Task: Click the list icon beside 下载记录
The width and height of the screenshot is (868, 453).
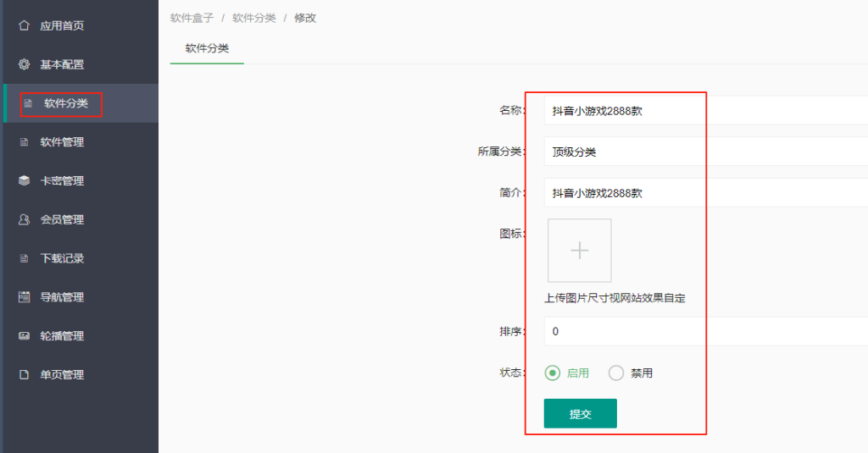Action: 24,258
